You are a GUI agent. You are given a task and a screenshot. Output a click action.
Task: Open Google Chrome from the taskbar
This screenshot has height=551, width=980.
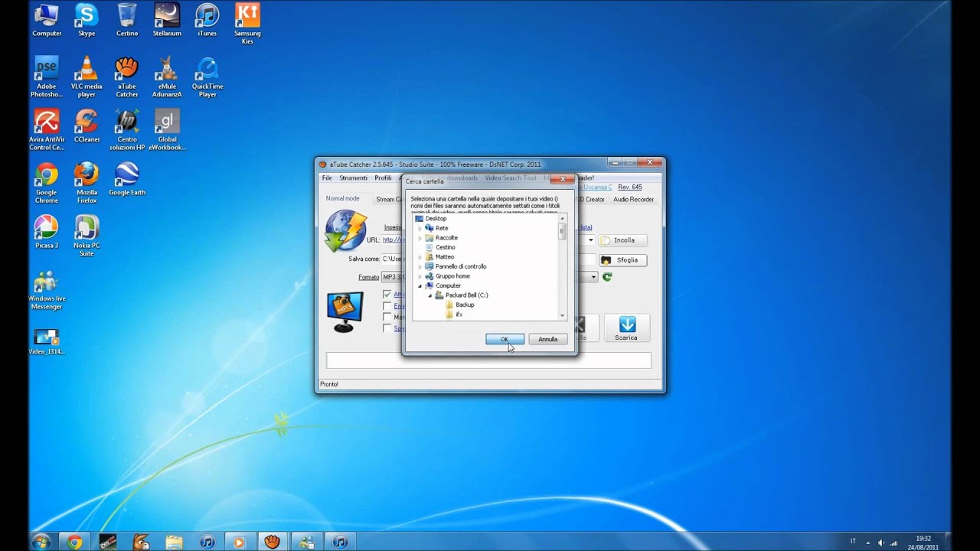74,542
